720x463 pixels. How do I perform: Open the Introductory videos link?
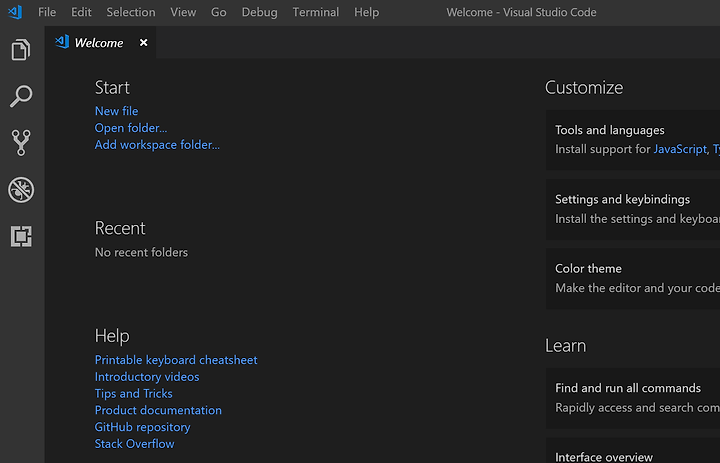click(147, 377)
